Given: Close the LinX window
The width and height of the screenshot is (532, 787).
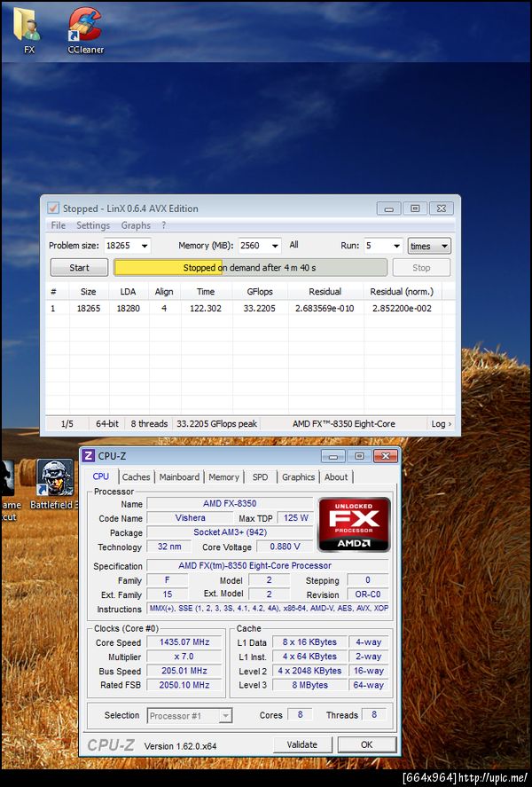Looking at the screenshot, I should pyautogui.click(x=442, y=209).
